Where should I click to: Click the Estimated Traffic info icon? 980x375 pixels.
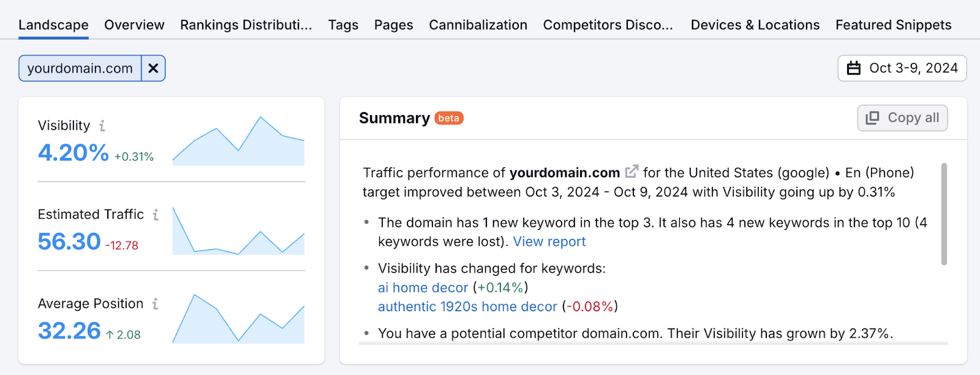(x=156, y=214)
